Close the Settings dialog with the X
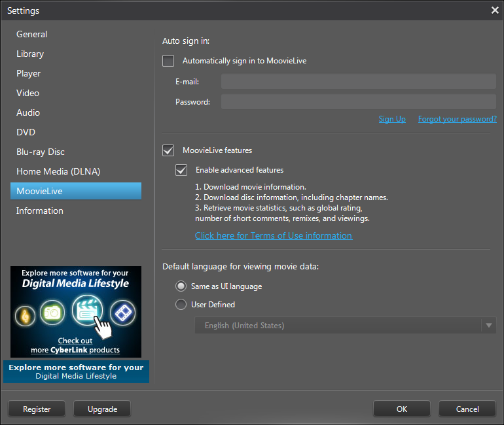This screenshot has width=504, height=425. 495,10
